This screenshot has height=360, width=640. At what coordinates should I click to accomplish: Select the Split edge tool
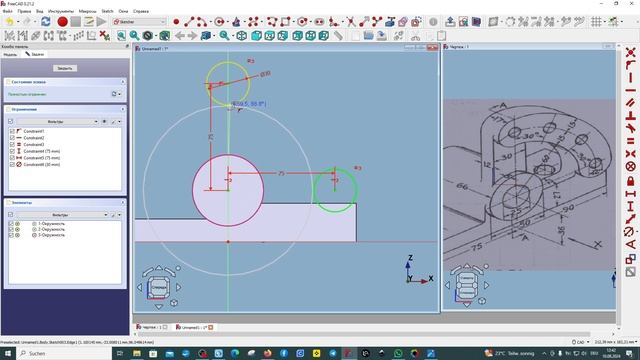coord(377,22)
